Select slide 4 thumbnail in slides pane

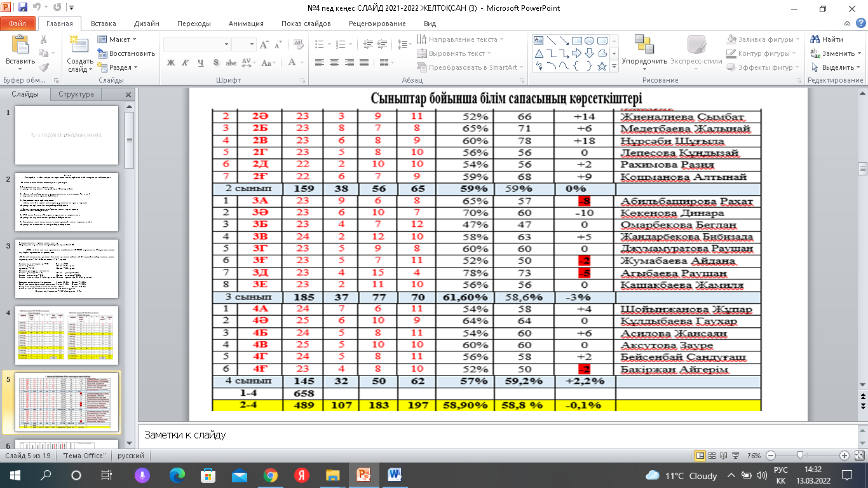(67, 334)
